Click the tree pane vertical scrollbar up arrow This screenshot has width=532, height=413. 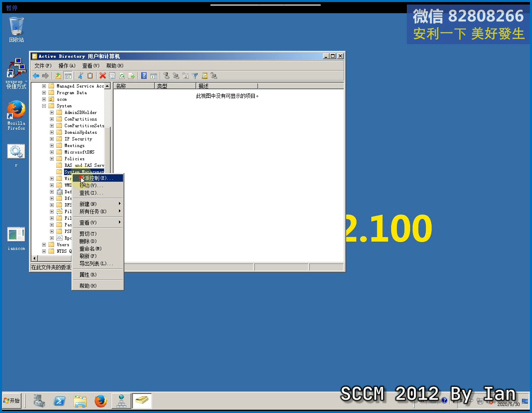click(107, 86)
